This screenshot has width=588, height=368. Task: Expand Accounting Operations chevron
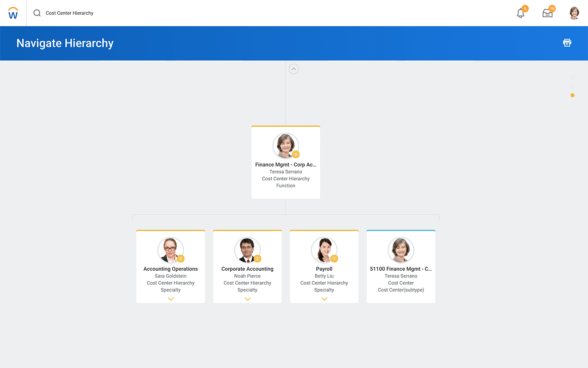coord(171,299)
